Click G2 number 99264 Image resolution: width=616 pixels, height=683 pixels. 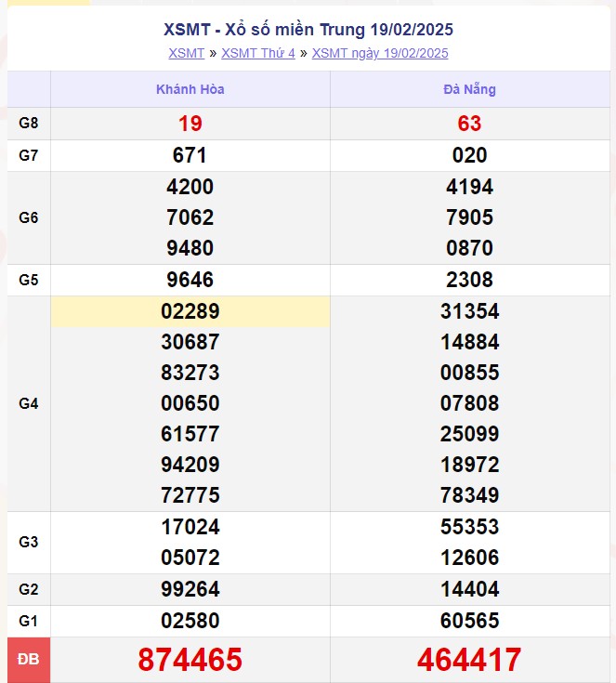coord(190,589)
